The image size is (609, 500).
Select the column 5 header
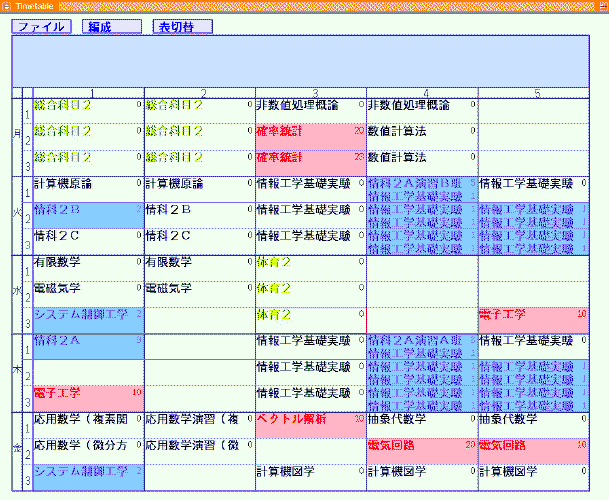point(535,93)
